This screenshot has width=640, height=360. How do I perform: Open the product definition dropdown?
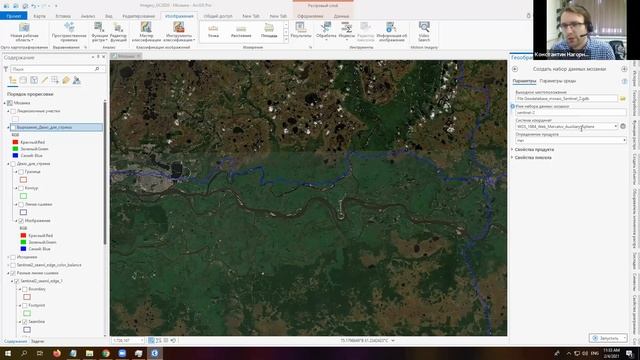[x=624, y=140]
